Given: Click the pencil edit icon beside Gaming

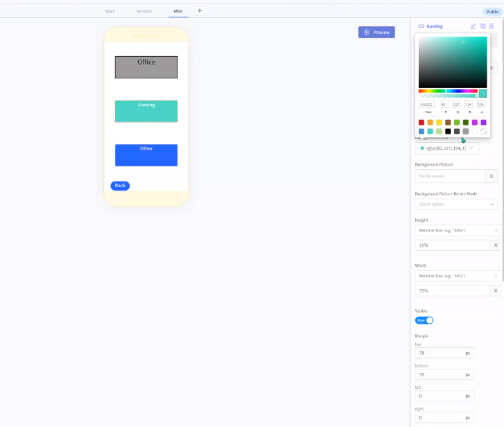Looking at the screenshot, I should coord(473,26).
